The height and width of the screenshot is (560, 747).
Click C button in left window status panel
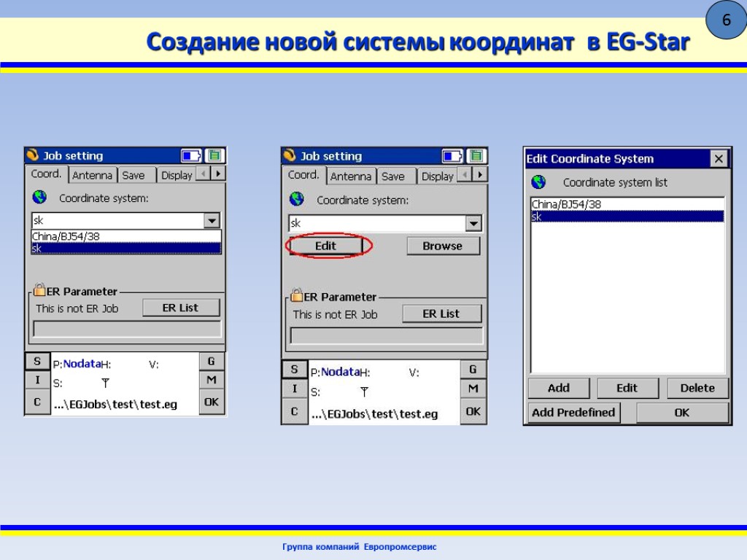pos(37,402)
